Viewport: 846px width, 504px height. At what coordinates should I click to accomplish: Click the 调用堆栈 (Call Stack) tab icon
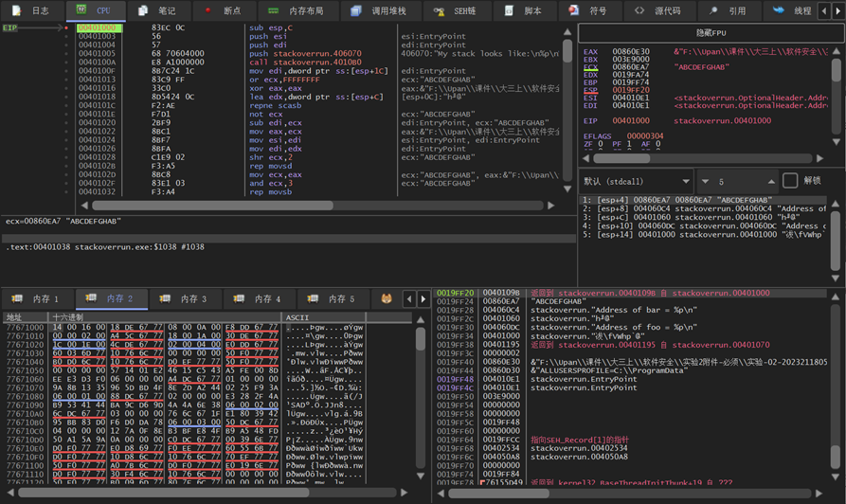tap(356, 10)
